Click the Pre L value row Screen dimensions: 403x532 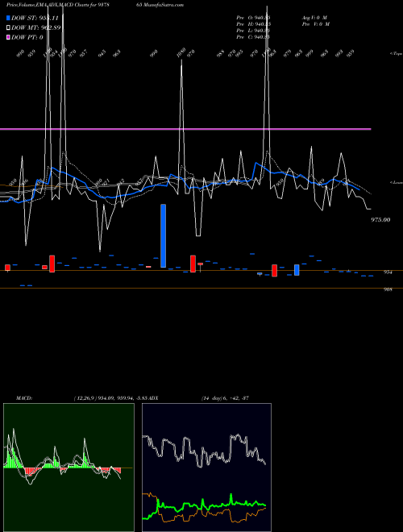click(253, 30)
